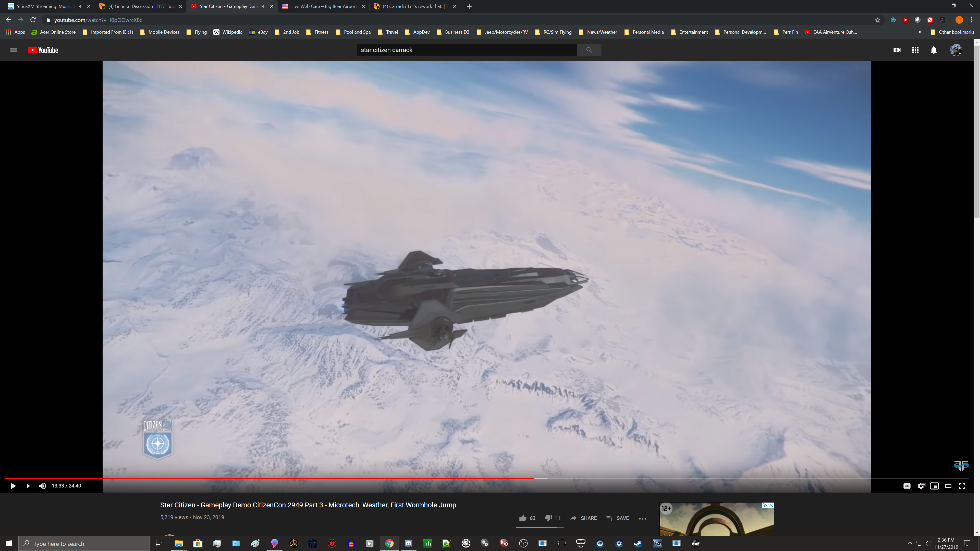The width and height of the screenshot is (980, 551).
Task: Open YouTube notifications bell
Action: 934,50
